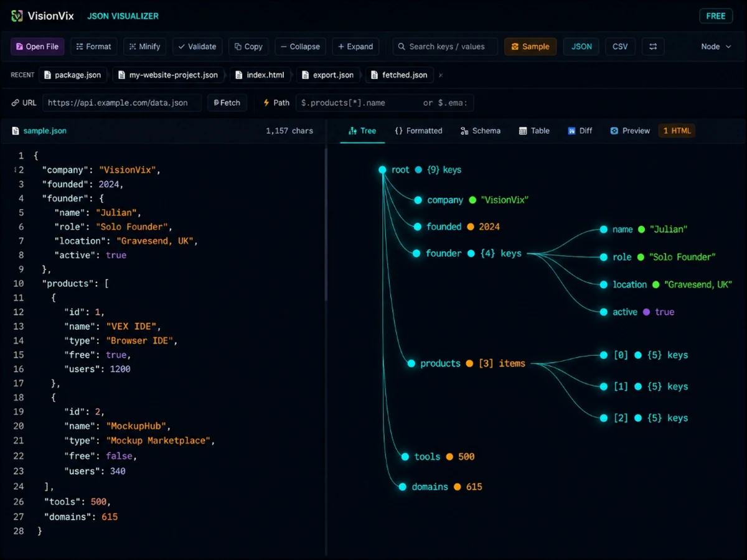
Task: Click the sample.json file label
Action: pos(45,131)
